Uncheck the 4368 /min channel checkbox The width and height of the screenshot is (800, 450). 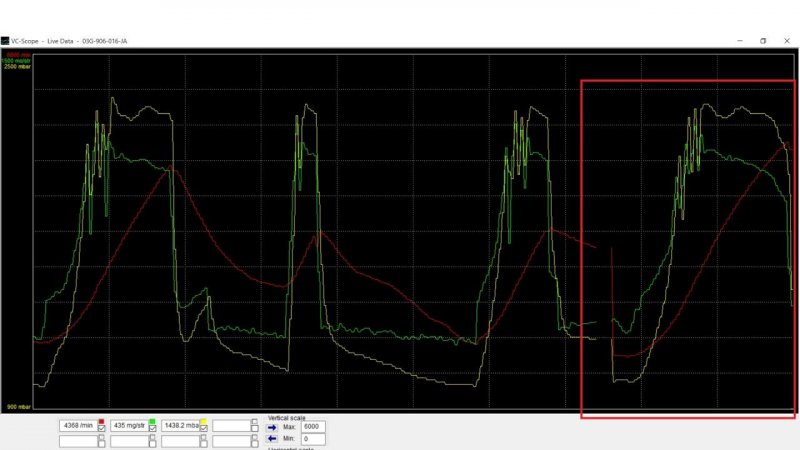[x=102, y=428]
